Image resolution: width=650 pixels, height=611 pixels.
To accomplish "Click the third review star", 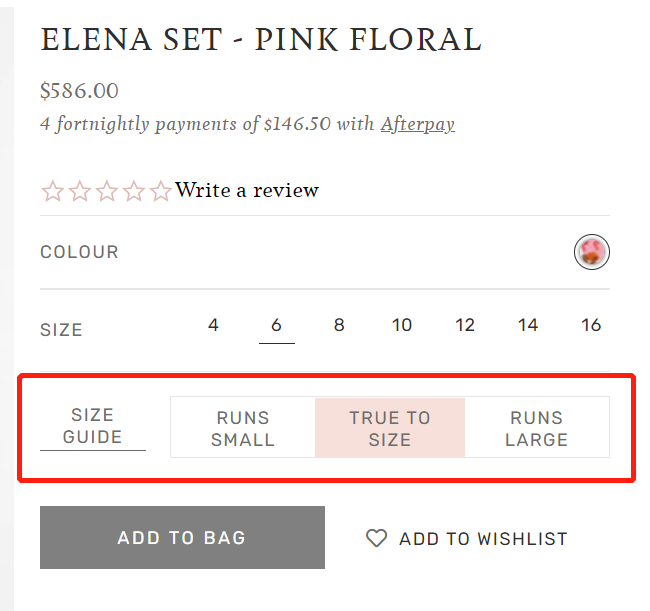I will click(106, 191).
